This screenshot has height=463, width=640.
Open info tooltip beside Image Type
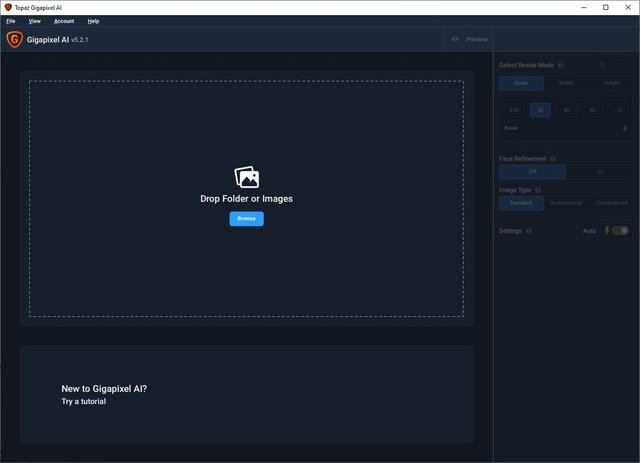[x=538, y=190]
